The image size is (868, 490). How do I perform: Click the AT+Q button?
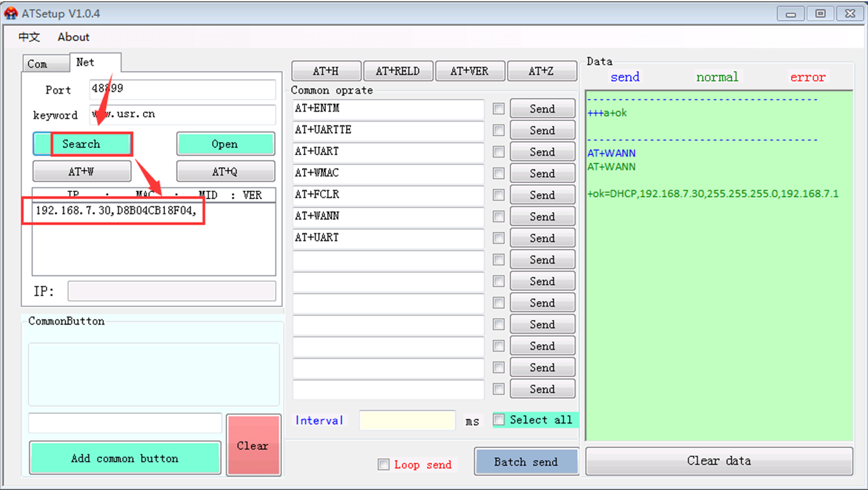[x=225, y=172]
